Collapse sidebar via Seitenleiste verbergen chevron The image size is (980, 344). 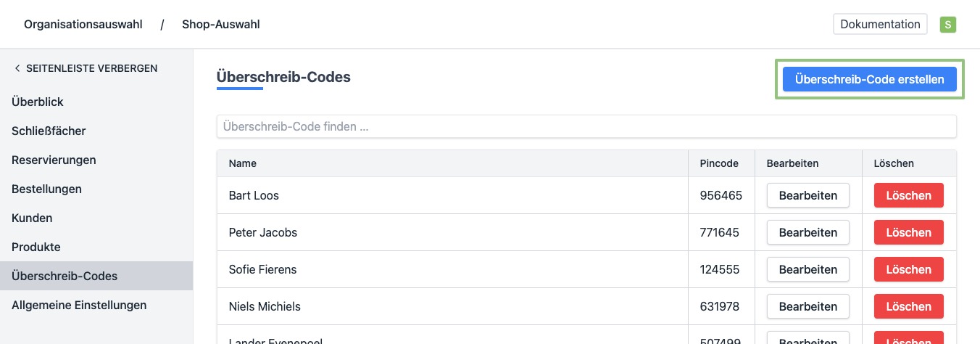pyautogui.click(x=17, y=68)
